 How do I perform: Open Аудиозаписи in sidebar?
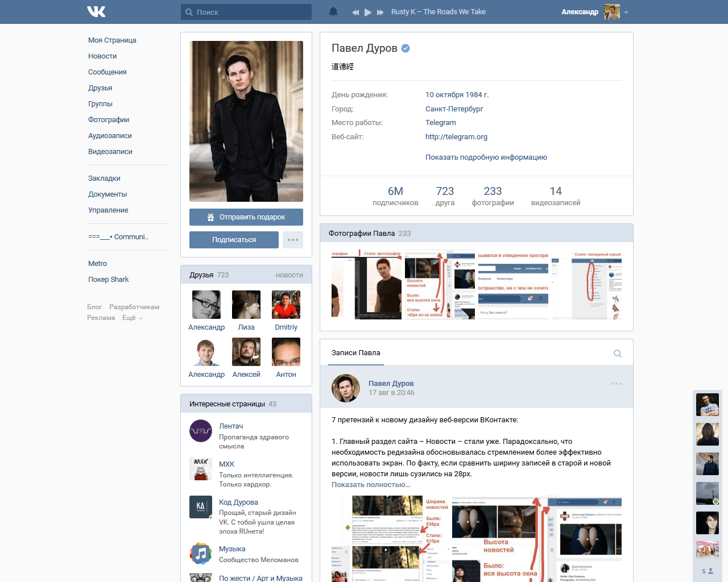(110, 136)
